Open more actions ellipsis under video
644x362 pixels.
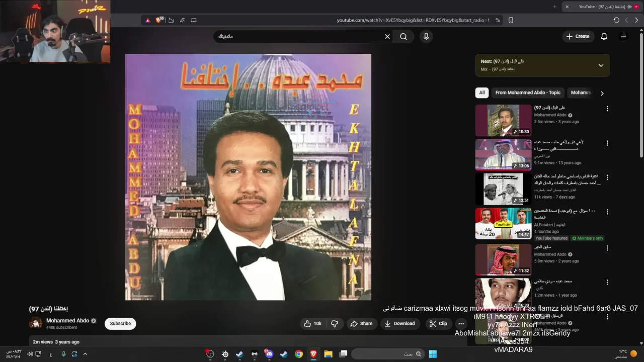461,323
